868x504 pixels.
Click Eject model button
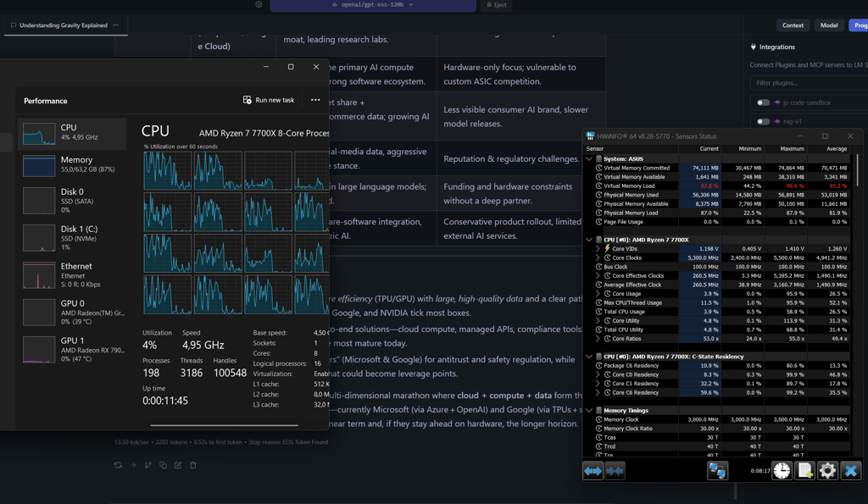(497, 5)
